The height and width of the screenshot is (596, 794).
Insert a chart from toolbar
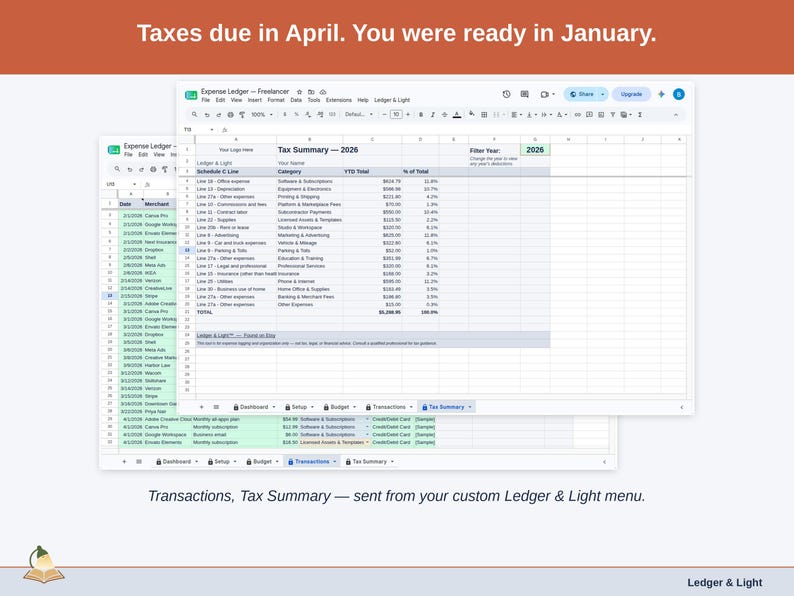point(601,115)
